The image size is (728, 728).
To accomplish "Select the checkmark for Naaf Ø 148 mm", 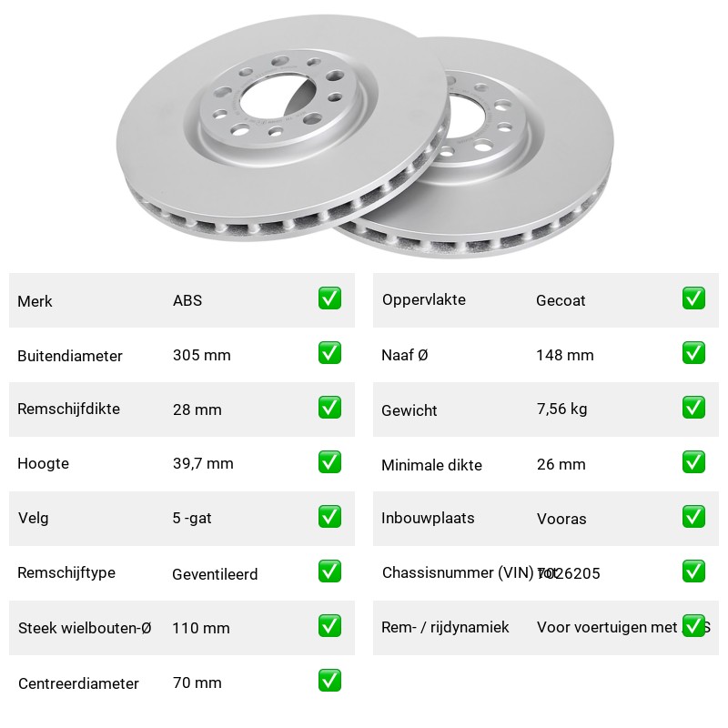I will [693, 353].
